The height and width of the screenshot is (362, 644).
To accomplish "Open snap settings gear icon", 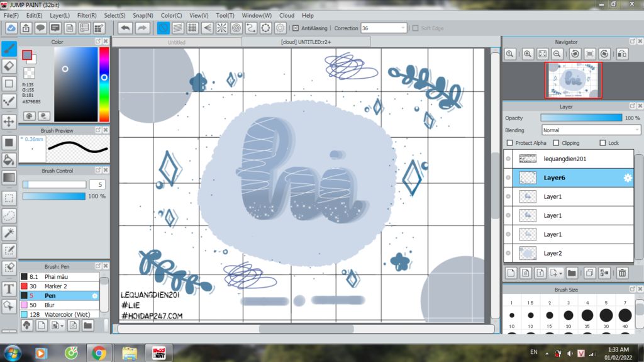I will coord(280,28).
